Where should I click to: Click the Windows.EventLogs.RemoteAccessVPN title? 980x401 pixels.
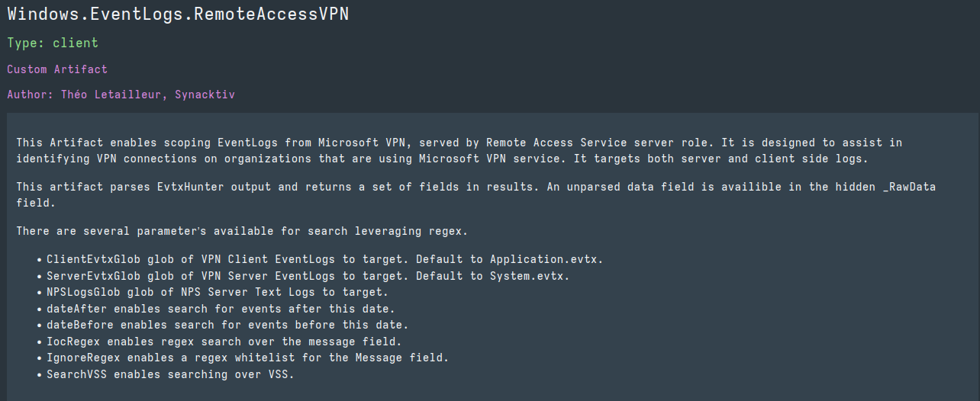pyautogui.click(x=178, y=15)
